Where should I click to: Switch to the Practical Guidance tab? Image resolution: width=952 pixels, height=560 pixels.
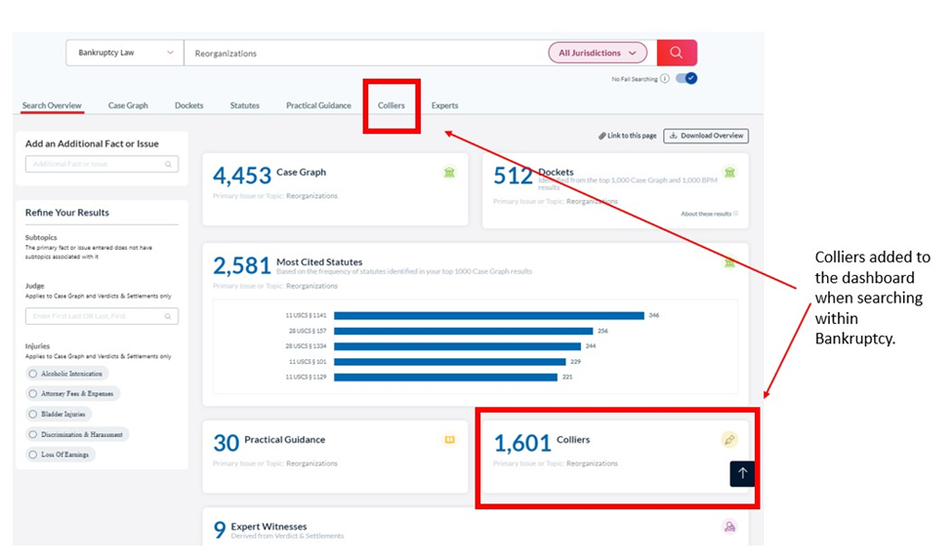318,105
